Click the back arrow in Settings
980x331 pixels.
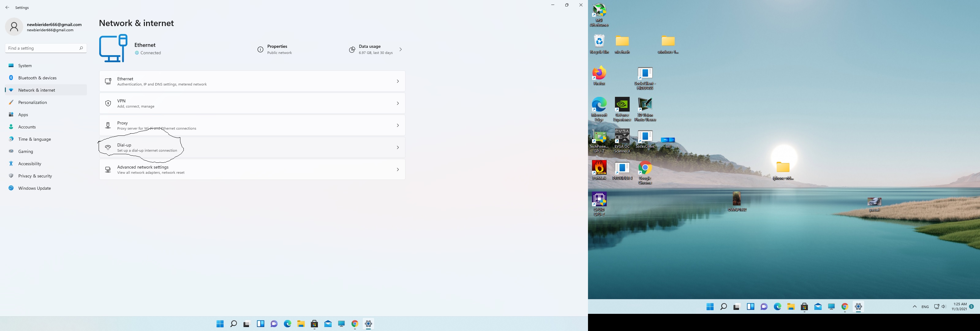pyautogui.click(x=7, y=8)
